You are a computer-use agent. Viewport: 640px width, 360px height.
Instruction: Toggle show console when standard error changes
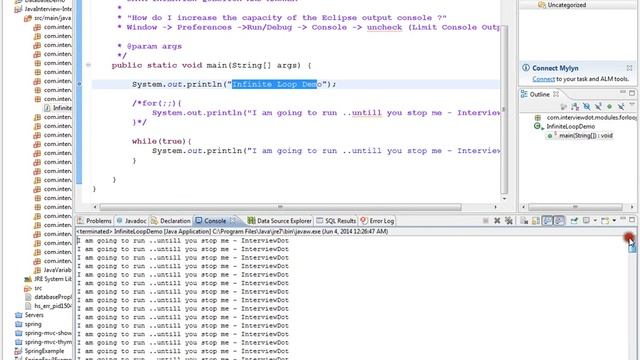point(559,221)
